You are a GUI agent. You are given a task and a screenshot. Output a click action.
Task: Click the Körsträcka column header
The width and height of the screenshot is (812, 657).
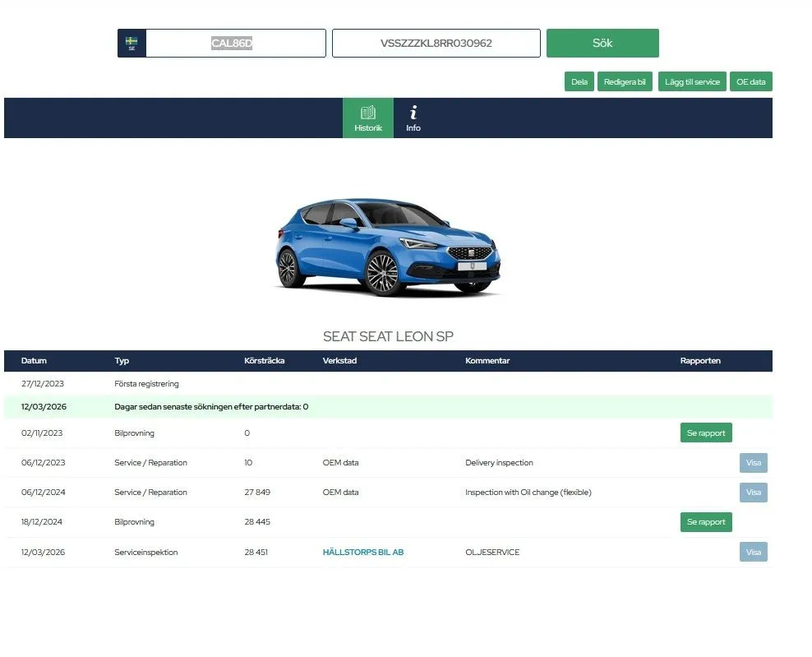[264, 361]
